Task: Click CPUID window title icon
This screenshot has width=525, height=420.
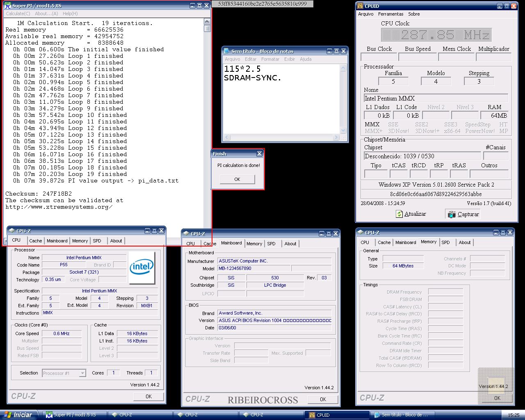Action: pos(360,6)
